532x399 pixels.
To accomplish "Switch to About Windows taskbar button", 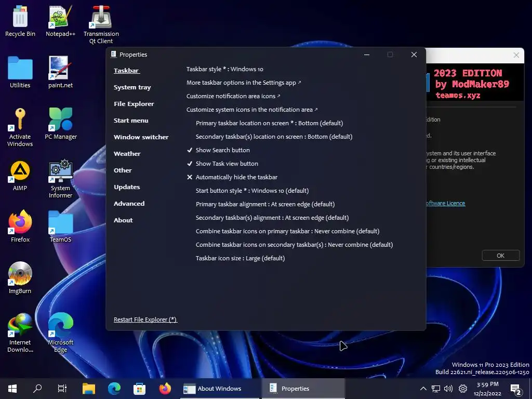I will coord(220,389).
